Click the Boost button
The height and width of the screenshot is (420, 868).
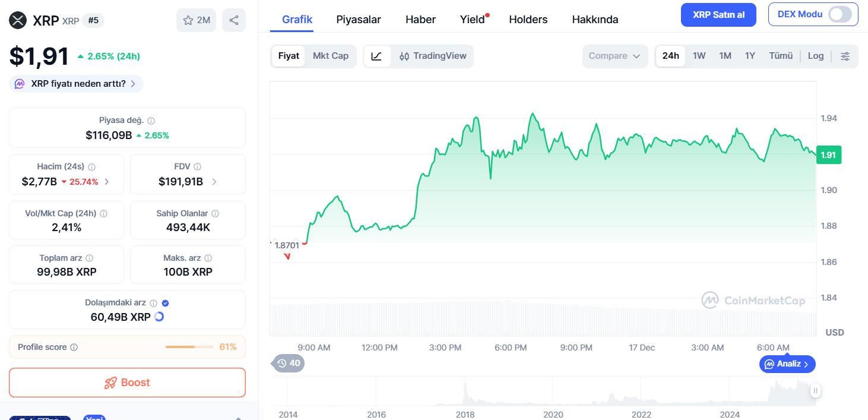(127, 383)
